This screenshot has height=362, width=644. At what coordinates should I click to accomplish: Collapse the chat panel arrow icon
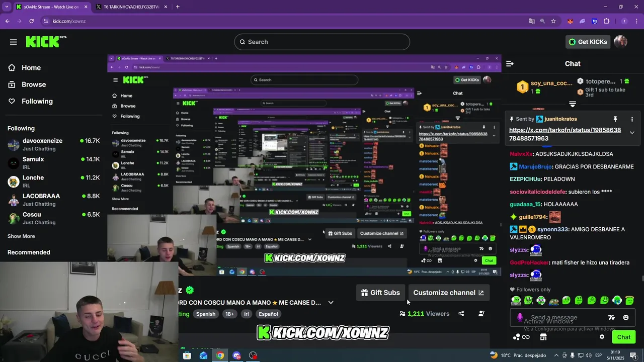[510, 63]
